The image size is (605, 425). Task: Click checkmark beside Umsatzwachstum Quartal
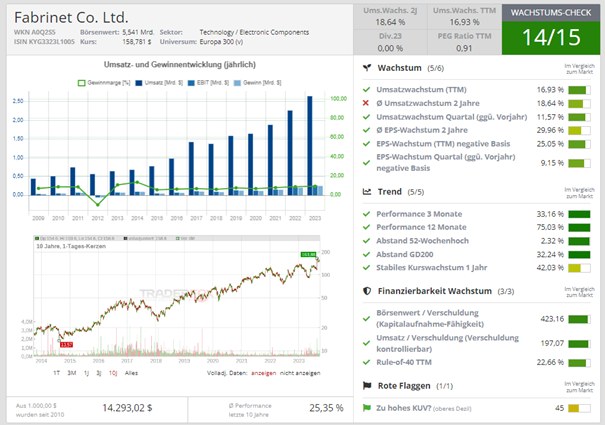point(366,117)
